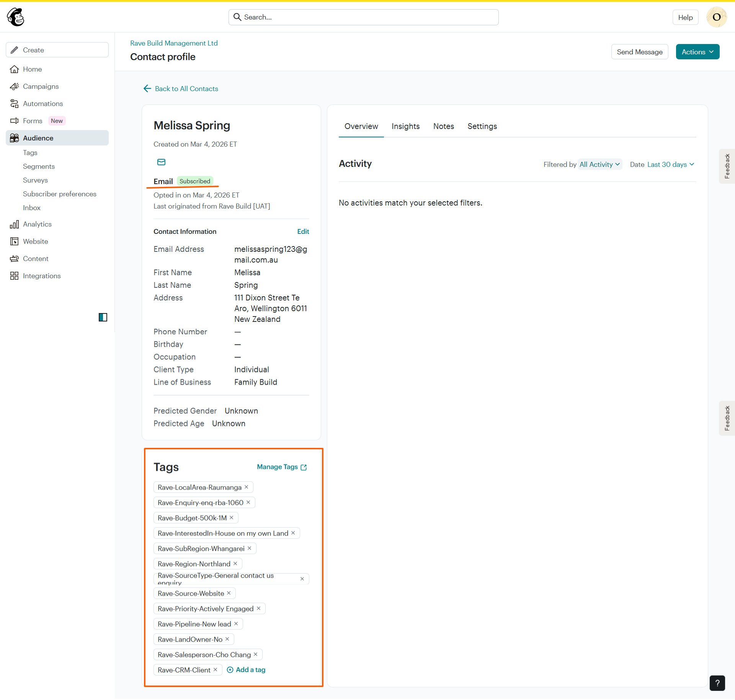Click the Automations sidebar icon
Viewport: 735px width, 700px height.
coord(14,104)
